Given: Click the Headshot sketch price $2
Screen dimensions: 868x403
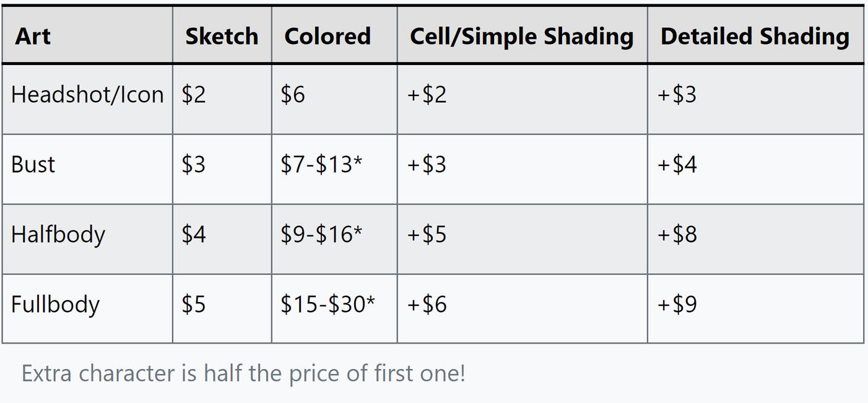Looking at the screenshot, I should click(193, 95).
